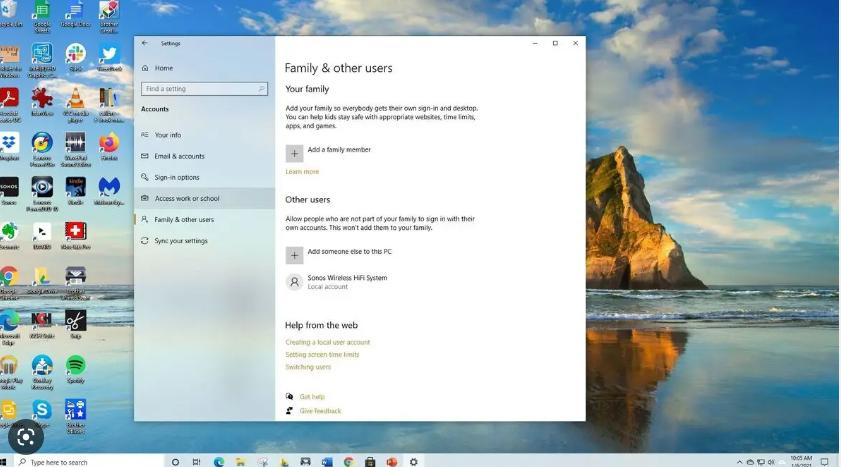The image size is (841, 467).
Task: Select Access work or school
Action: pos(204,198)
